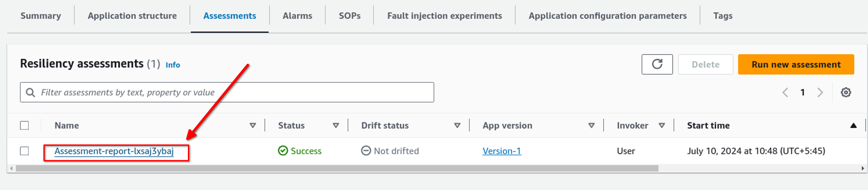
Task: Open Drift status column dropdown arrow
Action: click(457, 125)
